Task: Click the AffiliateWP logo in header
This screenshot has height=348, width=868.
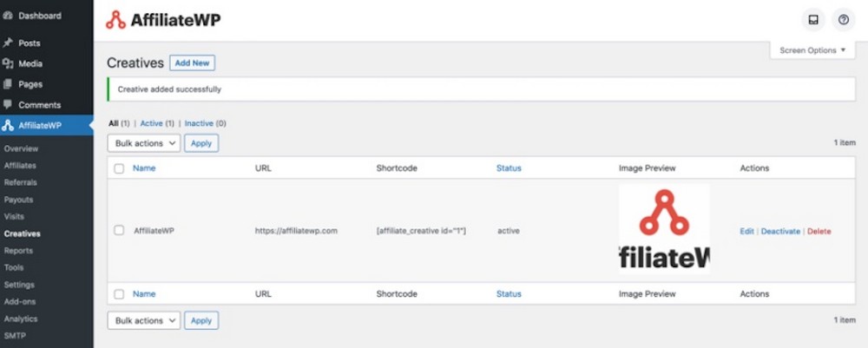Action: coord(163,20)
